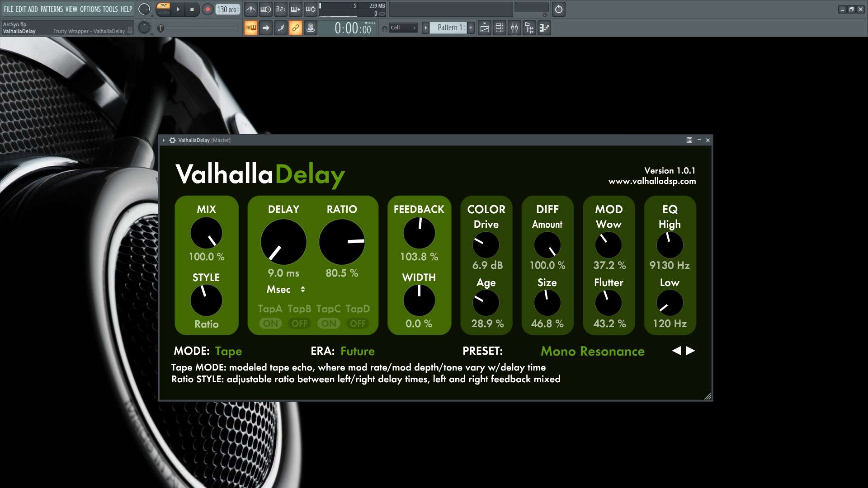
Task: Select previous preset with left arrow
Action: 676,351
